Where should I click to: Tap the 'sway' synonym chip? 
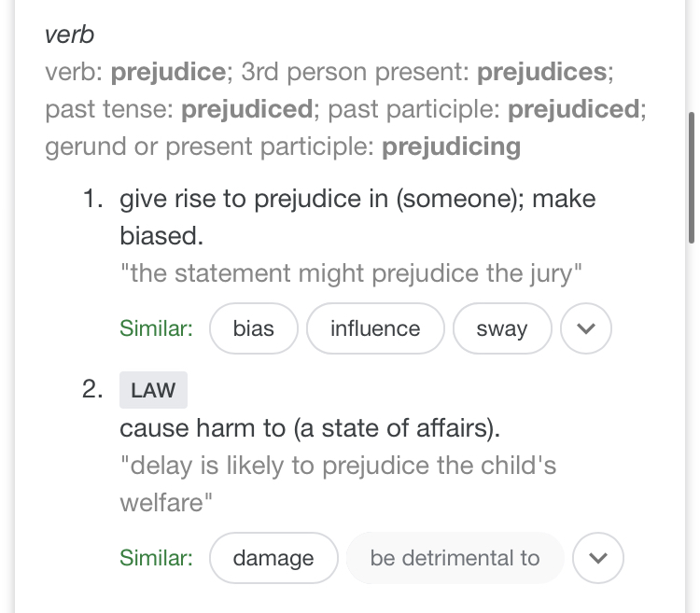pyautogui.click(x=502, y=328)
